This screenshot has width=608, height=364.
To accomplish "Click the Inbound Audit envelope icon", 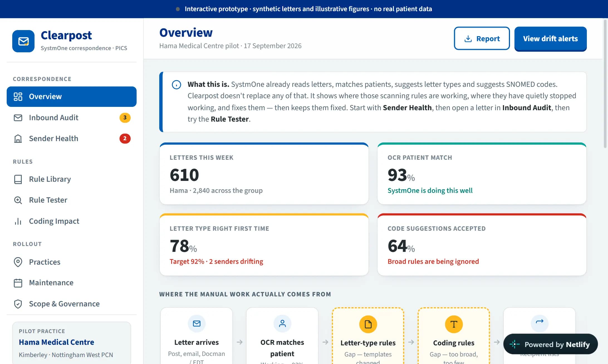I will pos(18,118).
